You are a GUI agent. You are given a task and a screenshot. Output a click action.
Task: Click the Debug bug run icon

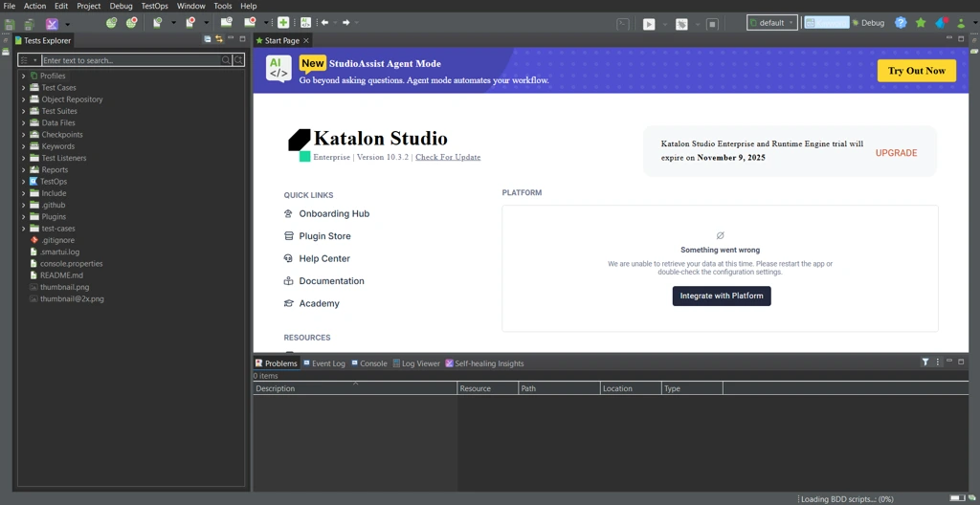tap(681, 24)
